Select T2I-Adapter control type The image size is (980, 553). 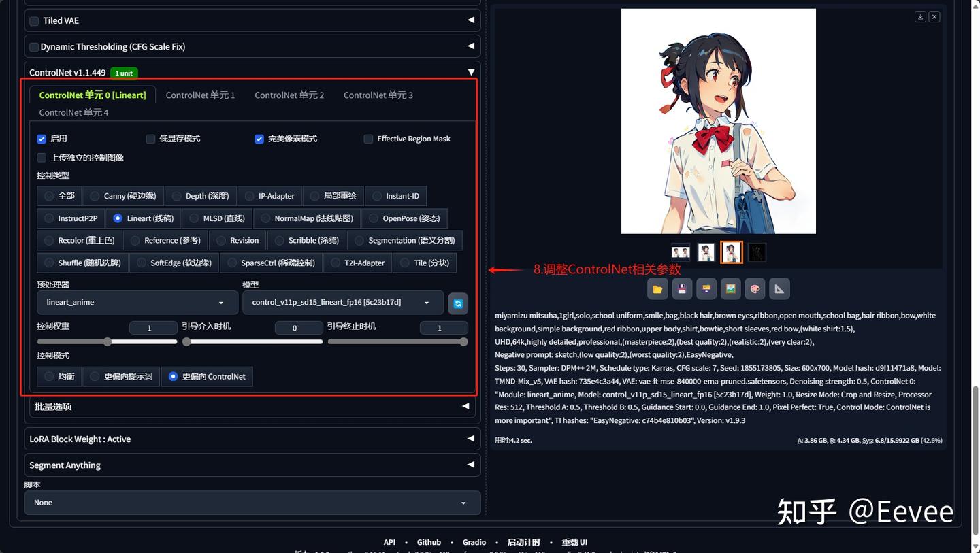tap(358, 263)
